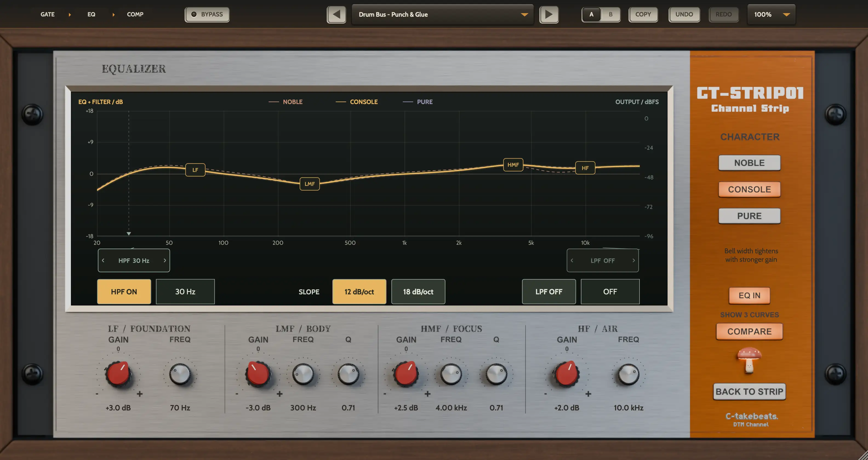
Task: Click the LMF GAIN red knob
Action: (x=258, y=374)
